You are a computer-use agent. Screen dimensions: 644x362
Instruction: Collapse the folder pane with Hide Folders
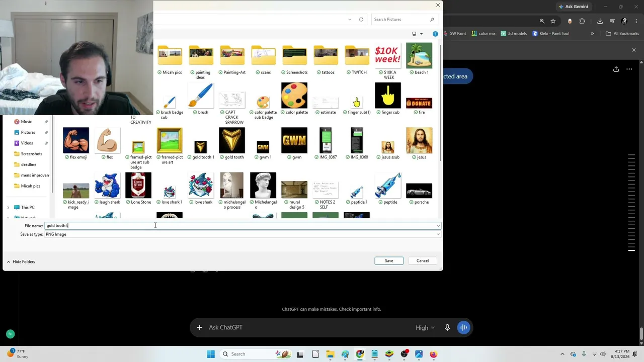point(21,262)
